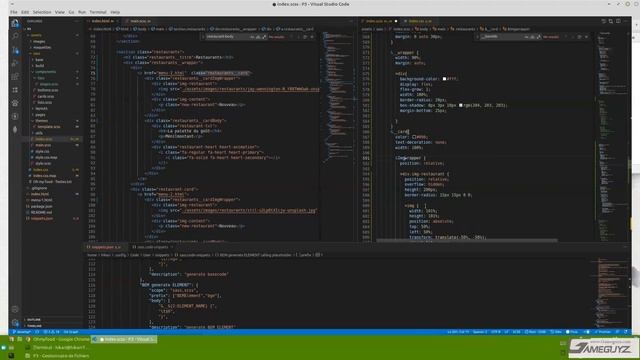Open the File menu
This screenshot has height=360, width=640.
[13, 12]
